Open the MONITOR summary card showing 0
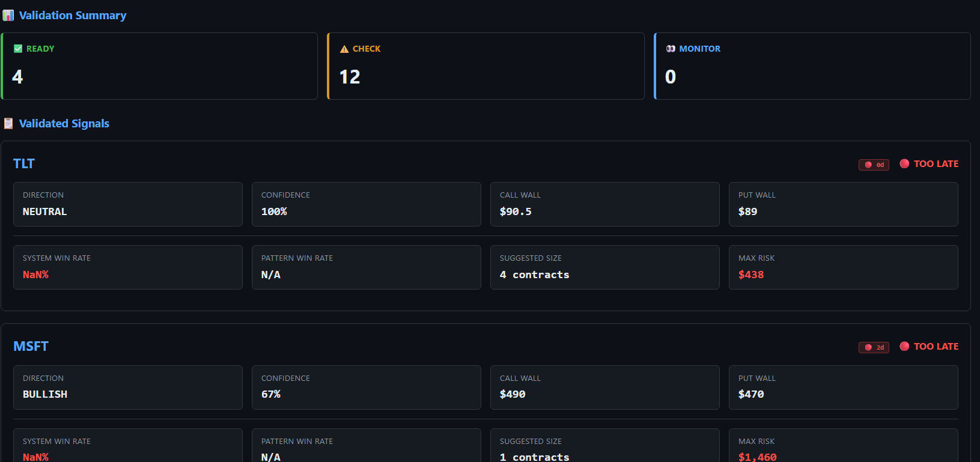The height and width of the screenshot is (462, 980). coord(812,66)
